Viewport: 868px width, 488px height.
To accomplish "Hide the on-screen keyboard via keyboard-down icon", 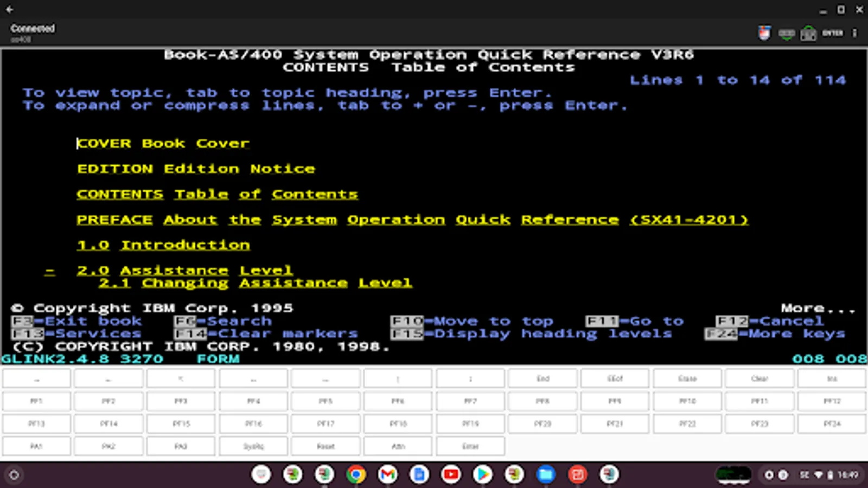I will [x=787, y=34].
